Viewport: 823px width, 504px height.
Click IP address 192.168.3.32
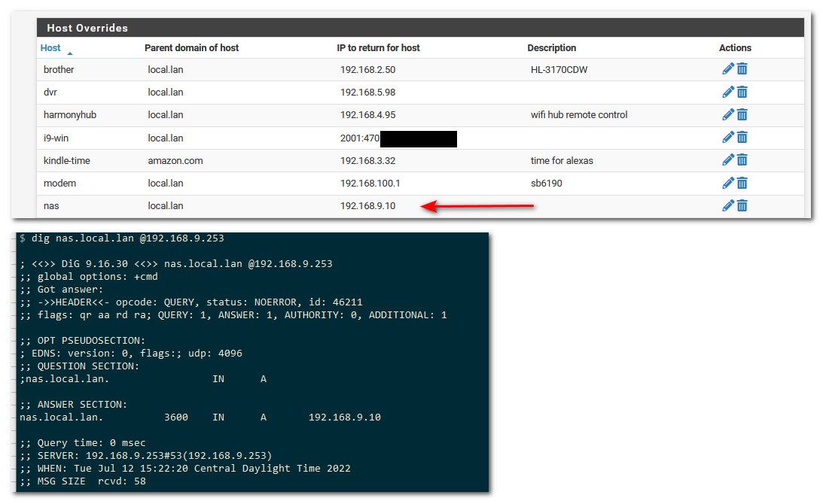pos(368,160)
